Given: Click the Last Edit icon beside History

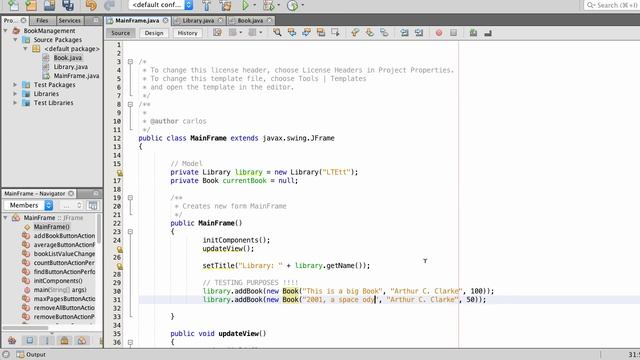Looking at the screenshot, I should click(x=217, y=33).
